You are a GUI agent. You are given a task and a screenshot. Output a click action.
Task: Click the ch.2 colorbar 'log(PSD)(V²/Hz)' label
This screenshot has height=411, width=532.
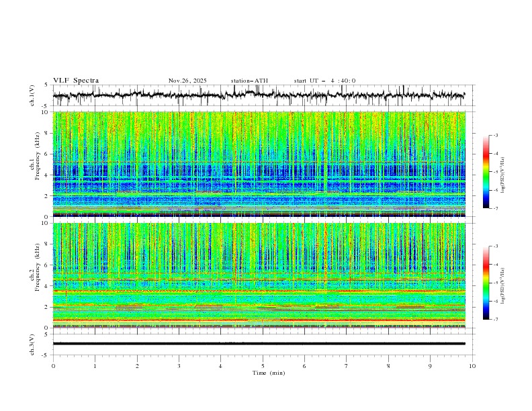pyautogui.click(x=502, y=286)
